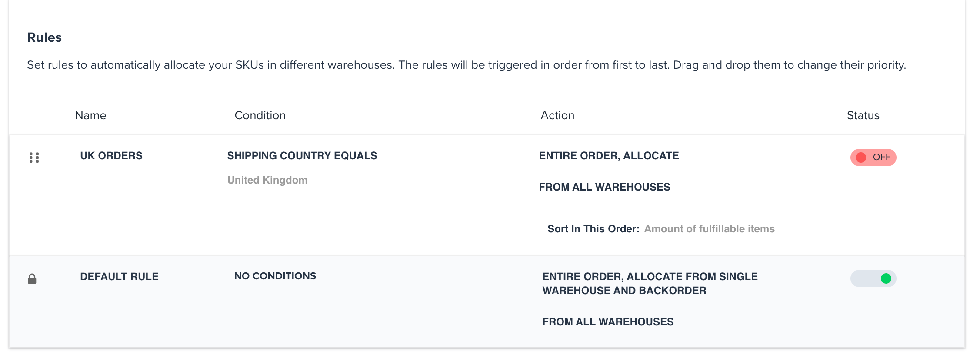Click the Name column header
The height and width of the screenshot is (362, 980).
pos(90,115)
